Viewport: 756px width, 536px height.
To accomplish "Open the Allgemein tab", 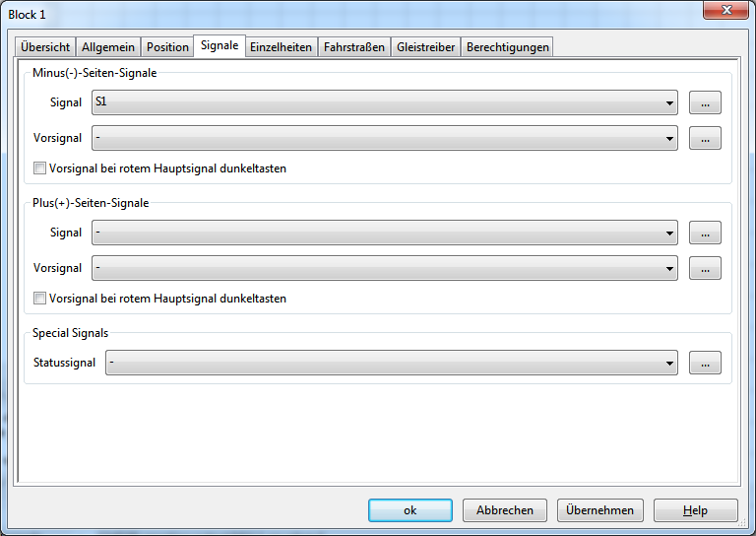I will click(108, 47).
